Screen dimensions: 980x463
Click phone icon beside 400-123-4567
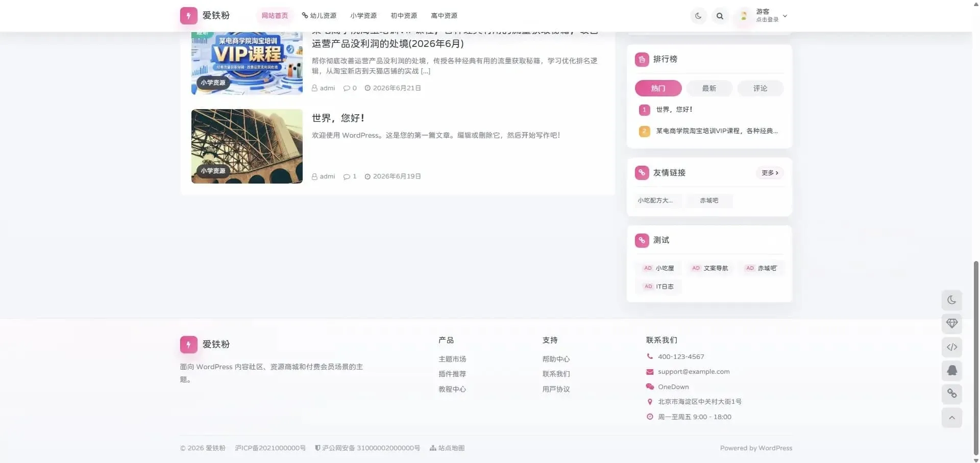(x=650, y=356)
